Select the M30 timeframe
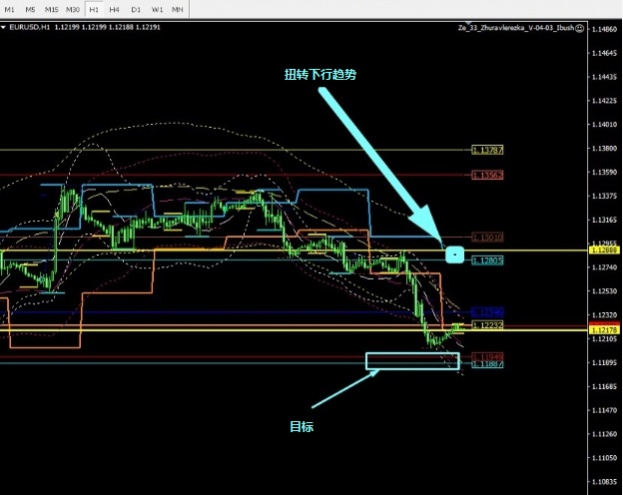Screen dimensions: 623x495 pyautogui.click(x=73, y=8)
